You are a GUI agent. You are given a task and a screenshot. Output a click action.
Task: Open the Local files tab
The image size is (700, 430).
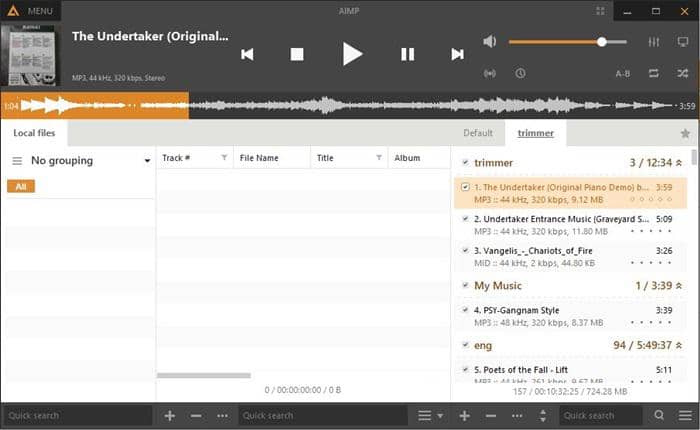coord(34,133)
